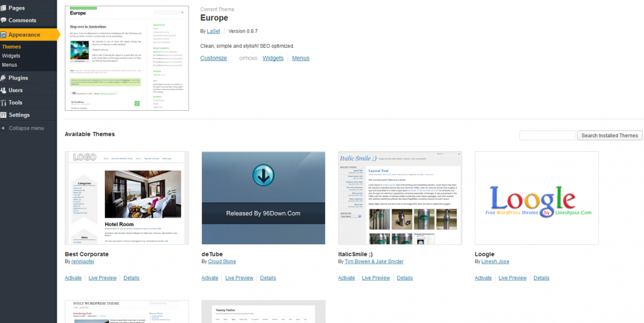Click the Settings icon in sidebar
Screen dimensions: 644x323
[x=4, y=115]
